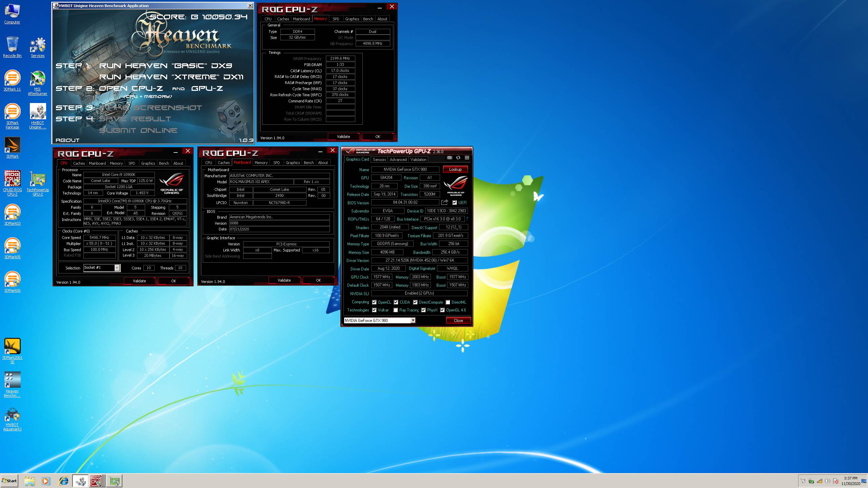
Task: Click the network signal tray icon
Action: point(820,481)
